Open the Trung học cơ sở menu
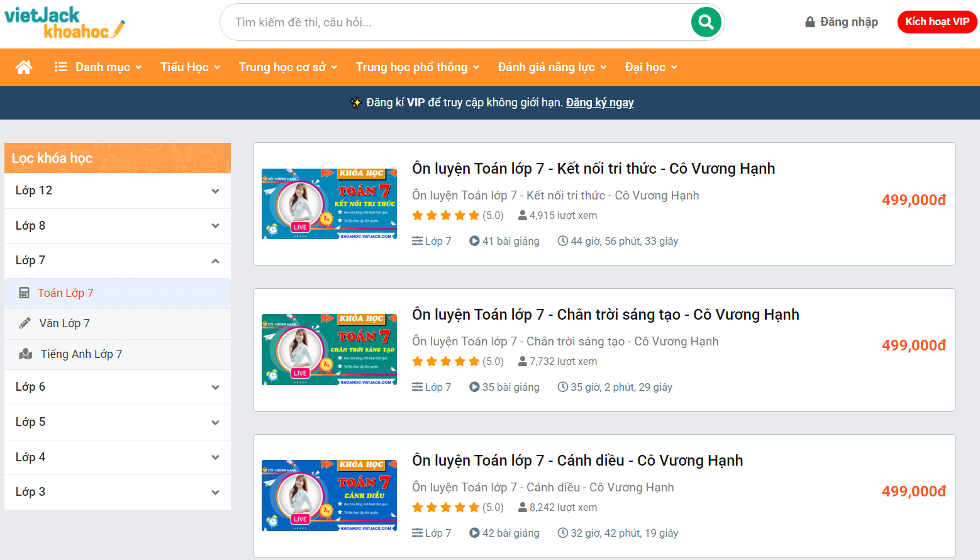Viewport: 980px width, 560px height. (x=288, y=67)
